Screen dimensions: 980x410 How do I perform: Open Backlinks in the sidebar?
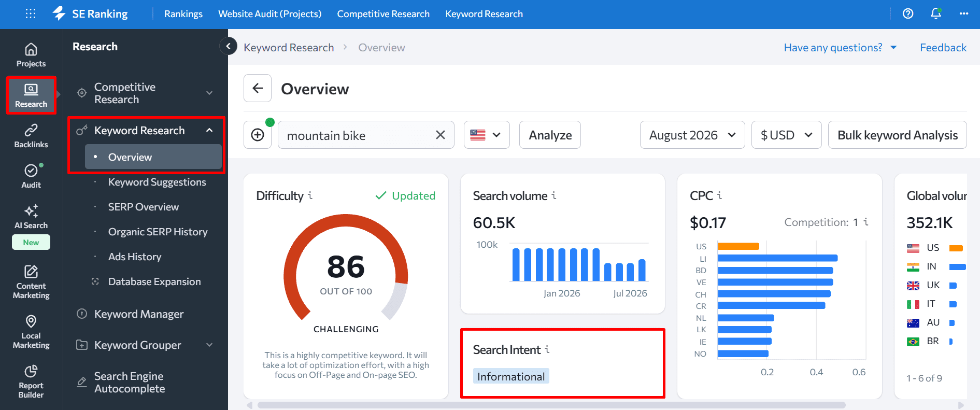click(x=31, y=136)
